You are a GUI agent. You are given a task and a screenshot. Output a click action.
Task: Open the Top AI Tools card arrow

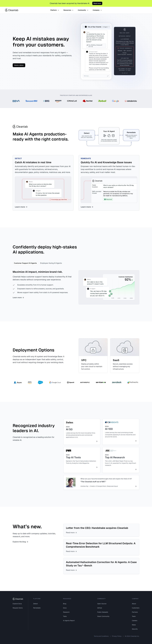[x=97, y=467]
